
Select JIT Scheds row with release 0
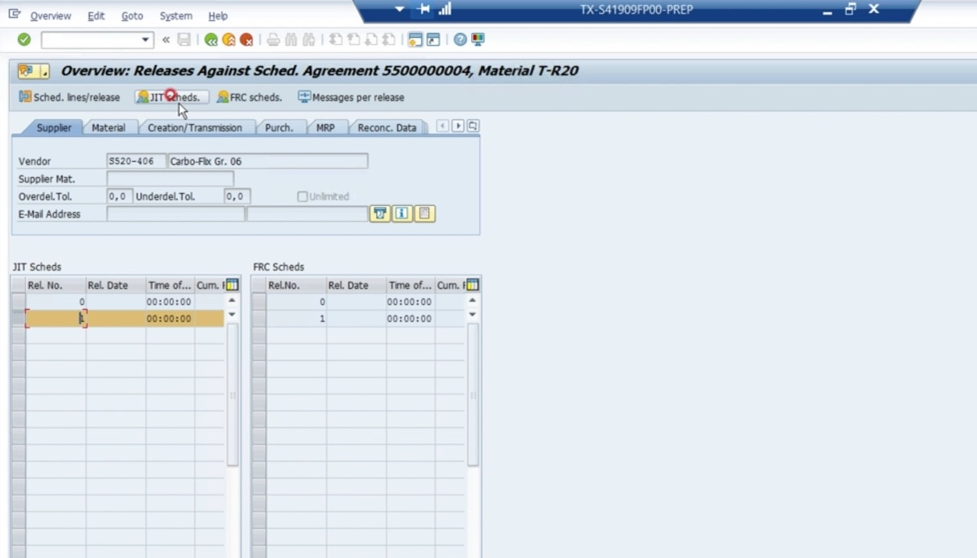tap(18, 302)
